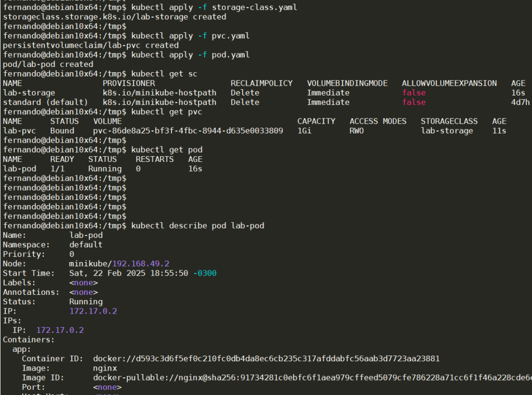Click the nginx sha256 Image ID line
Viewport: 532px width, 395px height.
(312, 378)
